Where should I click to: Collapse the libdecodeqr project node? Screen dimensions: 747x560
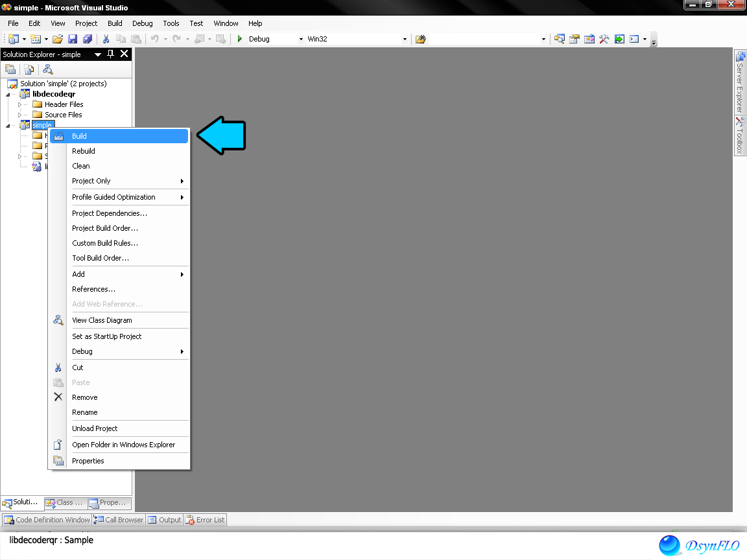point(8,94)
